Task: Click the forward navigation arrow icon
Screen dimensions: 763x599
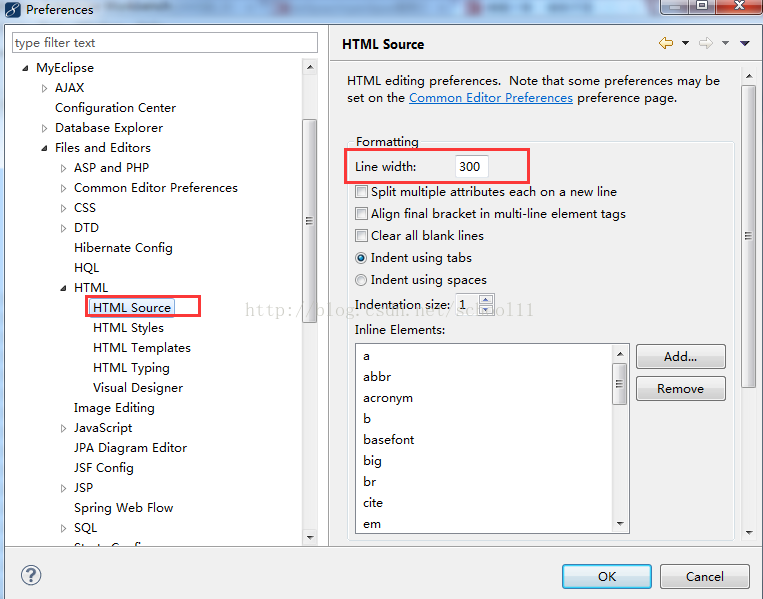Action: click(705, 43)
